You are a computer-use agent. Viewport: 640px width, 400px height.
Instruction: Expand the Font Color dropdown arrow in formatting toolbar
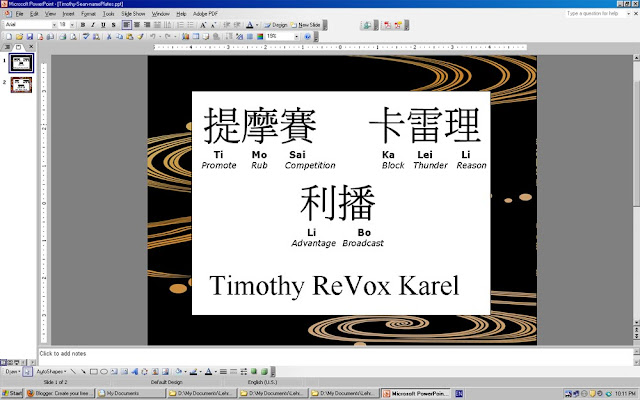257,25
